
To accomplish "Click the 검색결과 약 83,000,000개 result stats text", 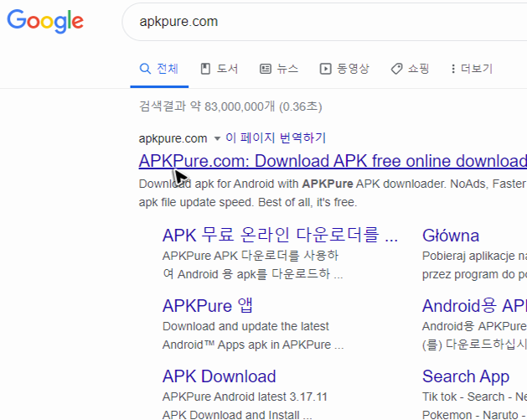I will point(230,106).
